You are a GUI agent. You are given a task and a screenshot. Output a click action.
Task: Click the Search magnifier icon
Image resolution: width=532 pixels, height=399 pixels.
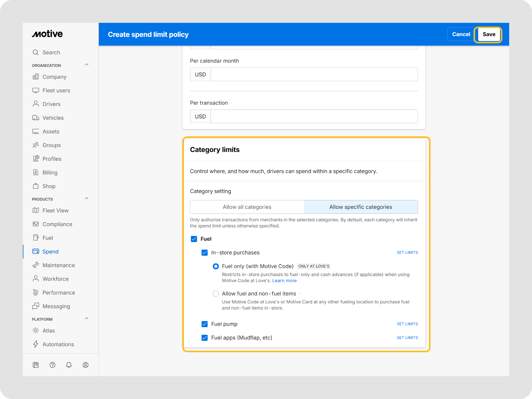click(36, 52)
